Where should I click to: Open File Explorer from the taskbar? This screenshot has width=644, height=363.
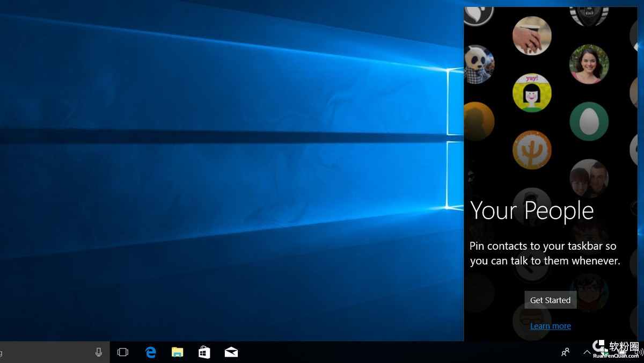[x=177, y=352]
